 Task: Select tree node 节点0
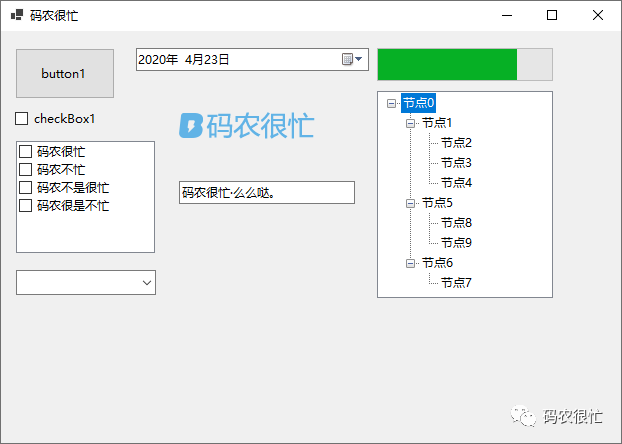coord(419,103)
